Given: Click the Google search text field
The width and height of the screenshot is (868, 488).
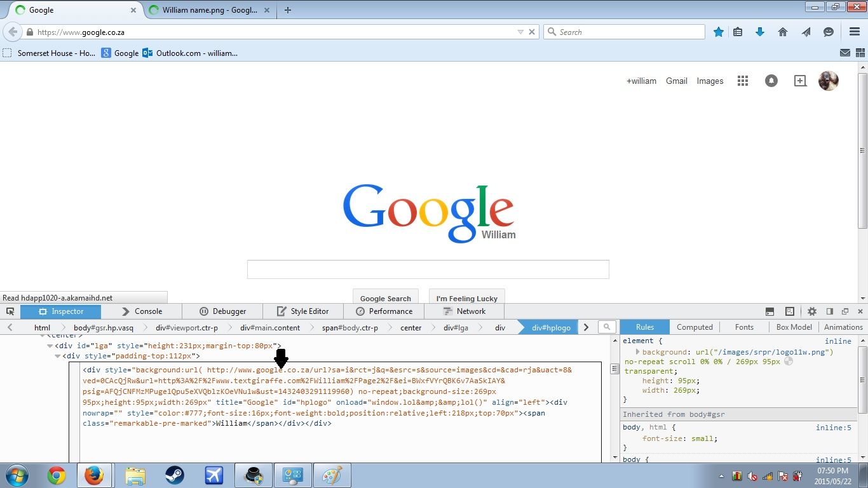Looking at the screenshot, I should [428, 269].
